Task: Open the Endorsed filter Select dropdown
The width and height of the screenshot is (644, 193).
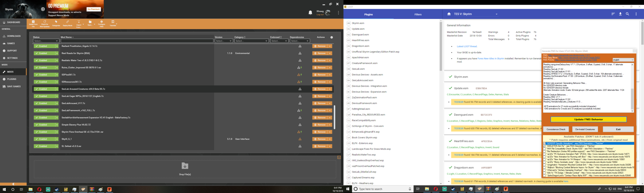Action: click(x=279, y=41)
